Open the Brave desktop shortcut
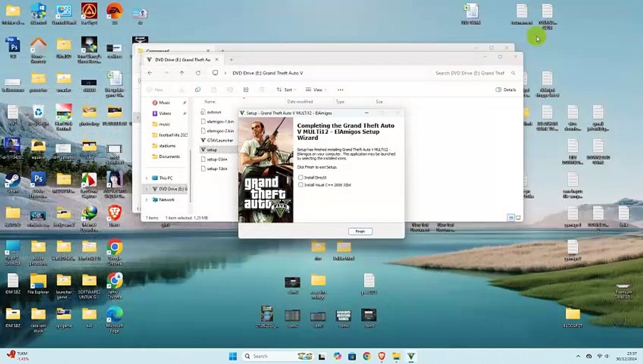This screenshot has width=643, height=364. coord(115,215)
